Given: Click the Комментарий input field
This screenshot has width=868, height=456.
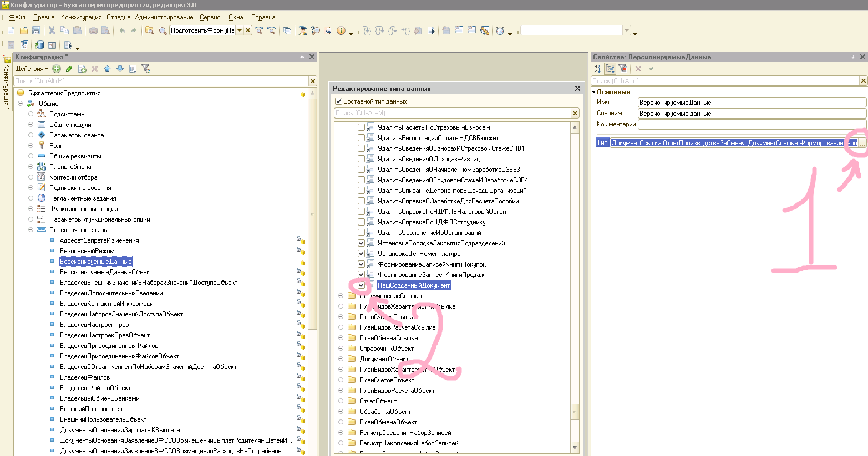Looking at the screenshot, I should coord(752,125).
